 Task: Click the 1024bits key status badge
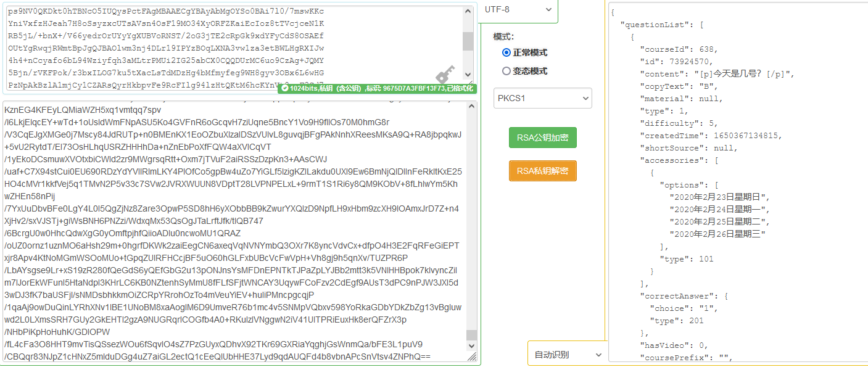[377, 89]
